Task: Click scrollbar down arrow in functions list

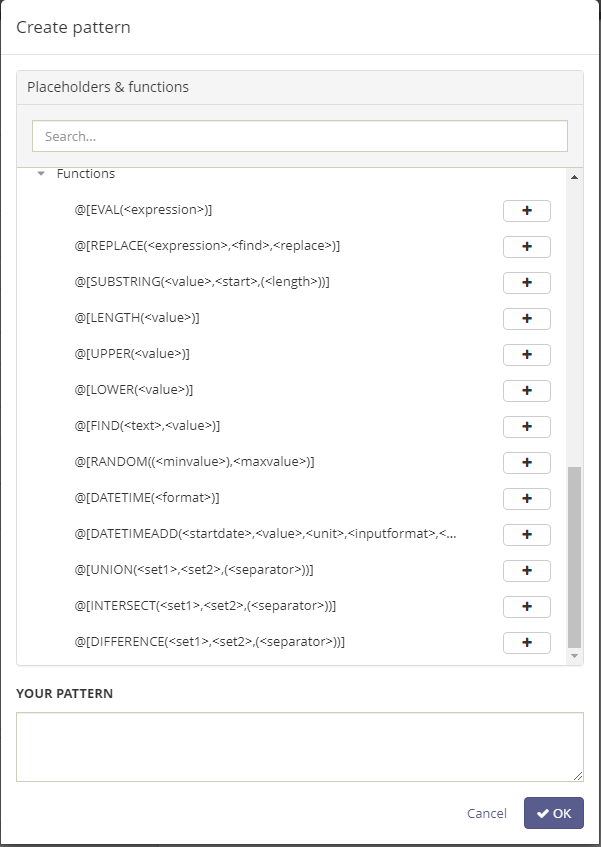Action: (x=575, y=656)
